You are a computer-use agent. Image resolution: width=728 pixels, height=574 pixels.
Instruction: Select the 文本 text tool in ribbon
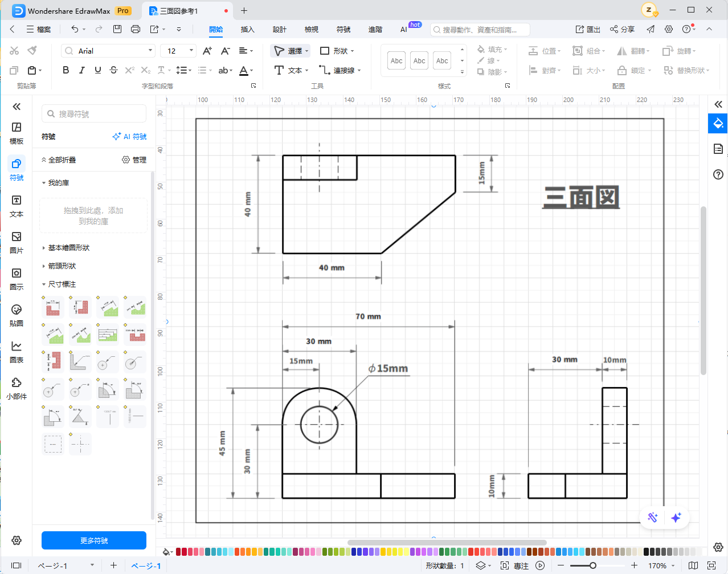click(x=291, y=70)
